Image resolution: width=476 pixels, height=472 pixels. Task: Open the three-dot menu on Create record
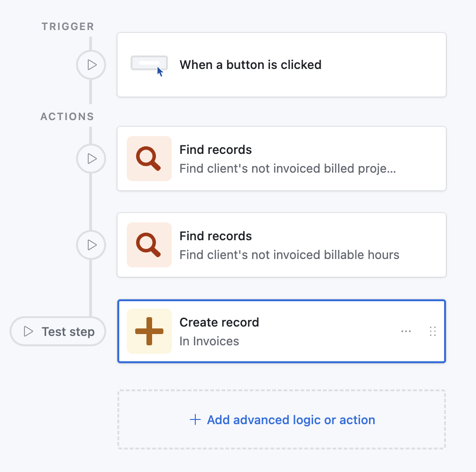click(406, 331)
